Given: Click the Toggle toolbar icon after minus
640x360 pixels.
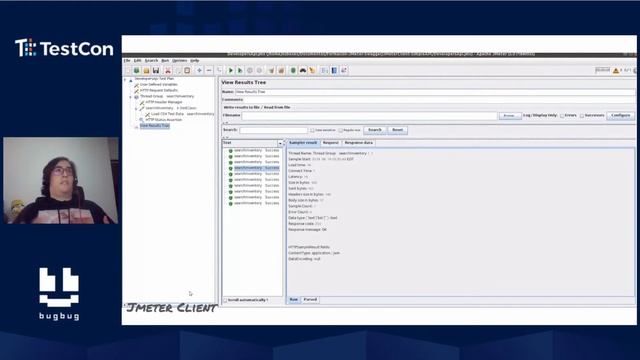Looking at the screenshot, I should pyautogui.click(x=220, y=71).
